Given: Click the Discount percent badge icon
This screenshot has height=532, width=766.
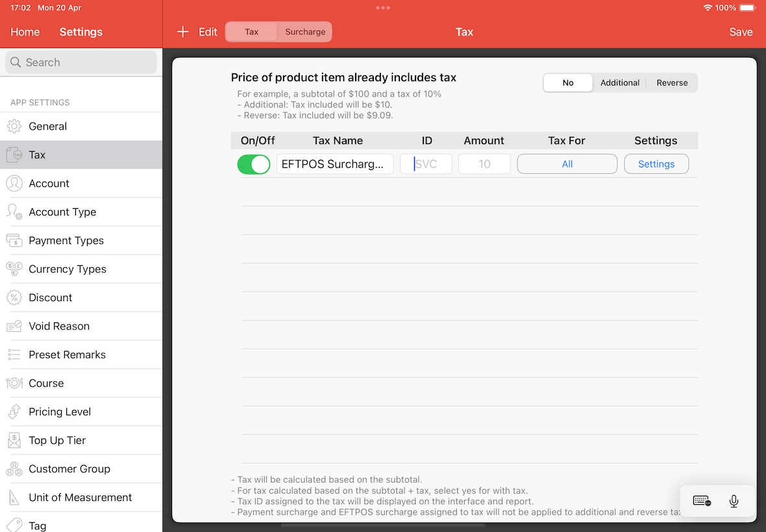Looking at the screenshot, I should pyautogui.click(x=14, y=298).
